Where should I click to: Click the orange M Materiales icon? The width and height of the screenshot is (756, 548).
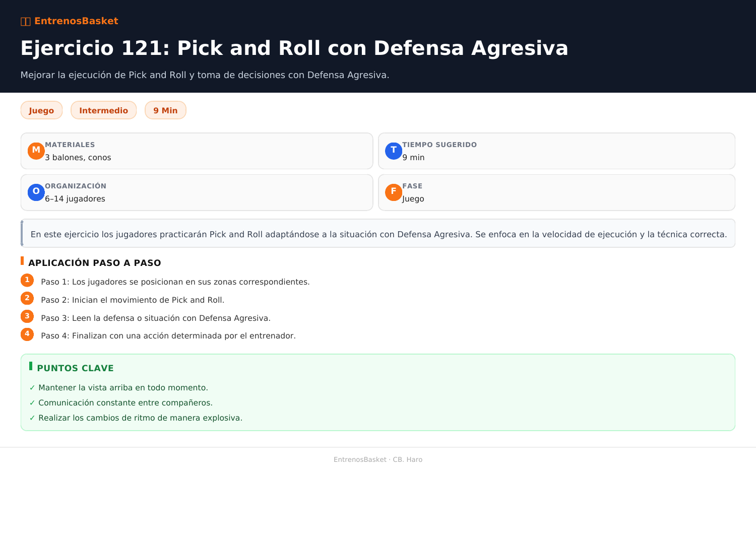click(x=36, y=151)
